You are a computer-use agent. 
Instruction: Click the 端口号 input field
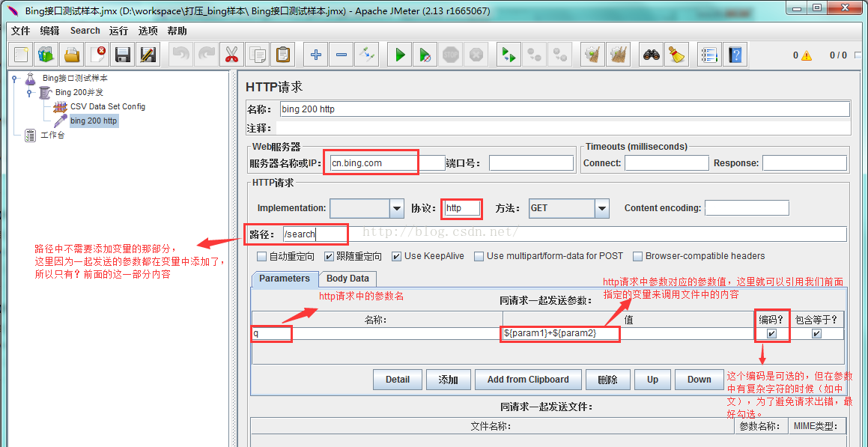tap(532, 163)
